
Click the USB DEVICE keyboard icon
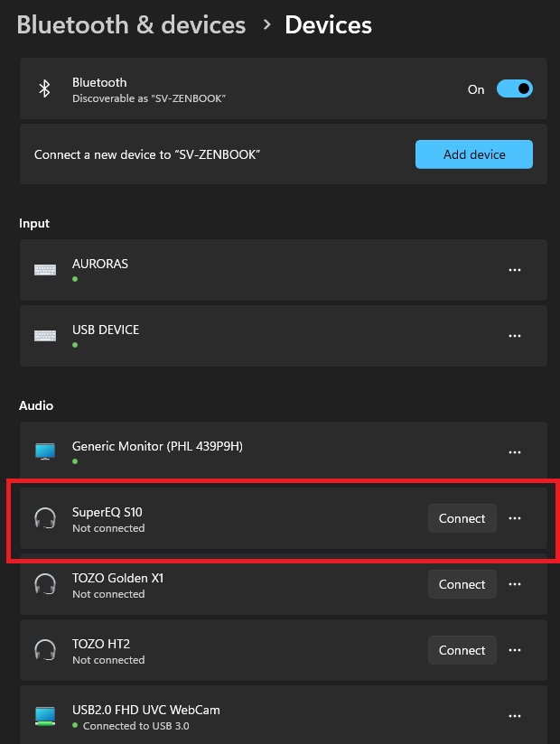45,336
